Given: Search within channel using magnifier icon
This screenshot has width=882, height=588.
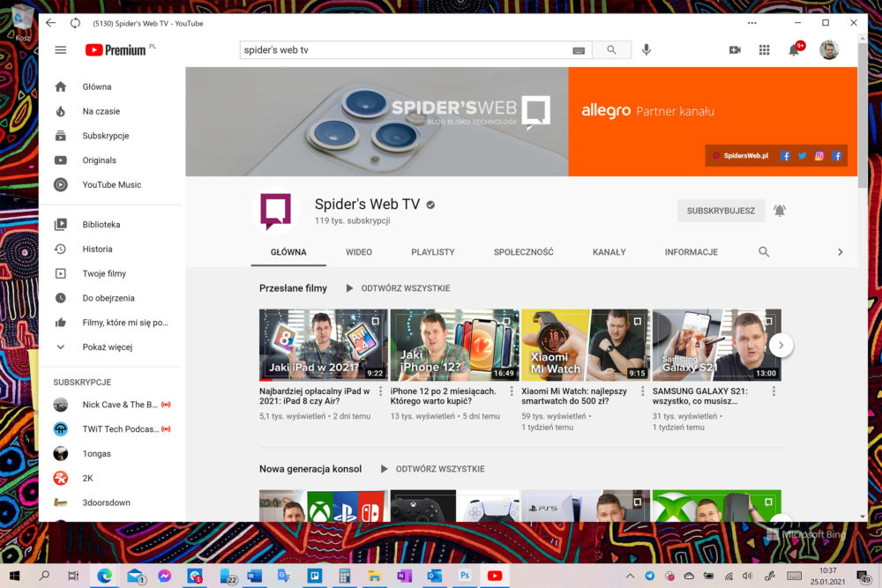Looking at the screenshot, I should click(x=763, y=252).
